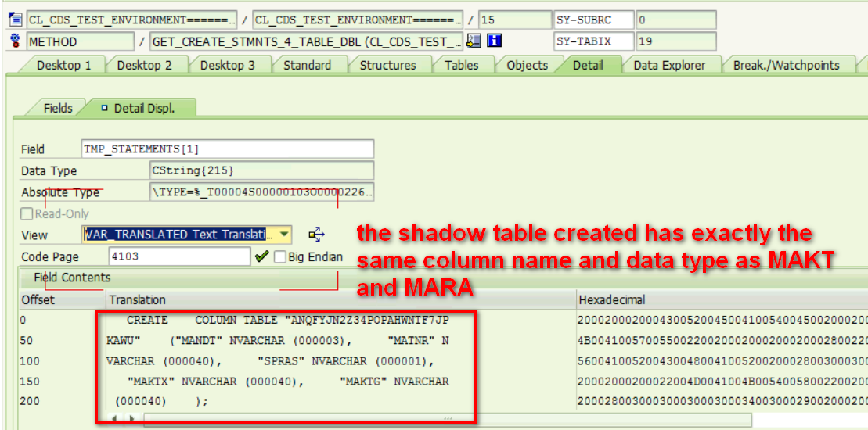Select translation row containing "SPRAS" NVARCHAR
This screenshot has height=430, width=868.
tap(340, 361)
